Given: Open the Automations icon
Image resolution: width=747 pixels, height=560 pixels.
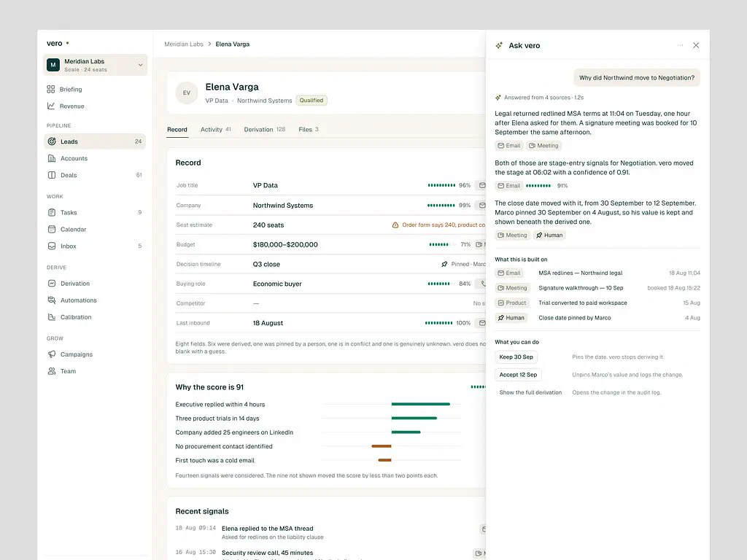Looking at the screenshot, I should 52,300.
